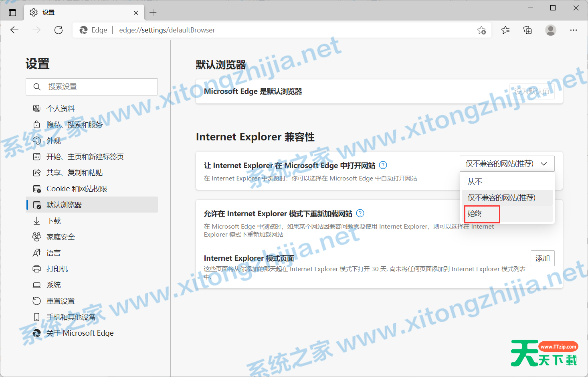Screen dimensions: 588x377
Task: Click the Cookie 和网站权限 sidebar icon
Action: [36, 188]
